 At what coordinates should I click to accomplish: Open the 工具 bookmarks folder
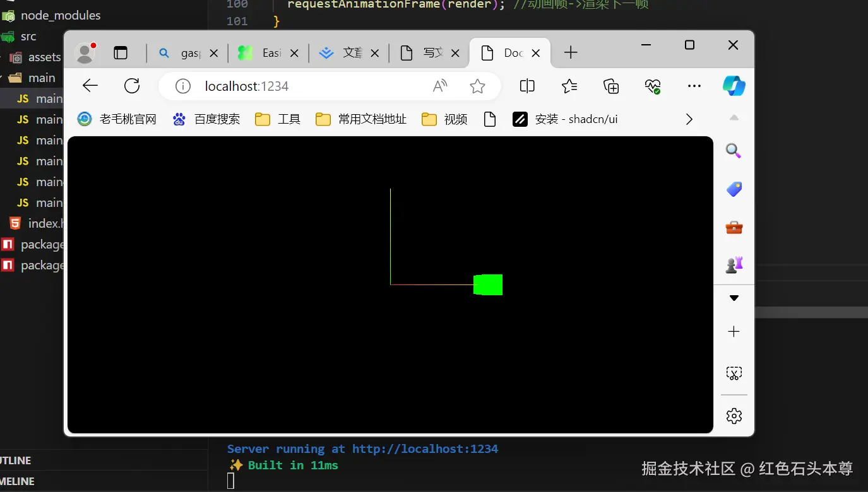[277, 119]
